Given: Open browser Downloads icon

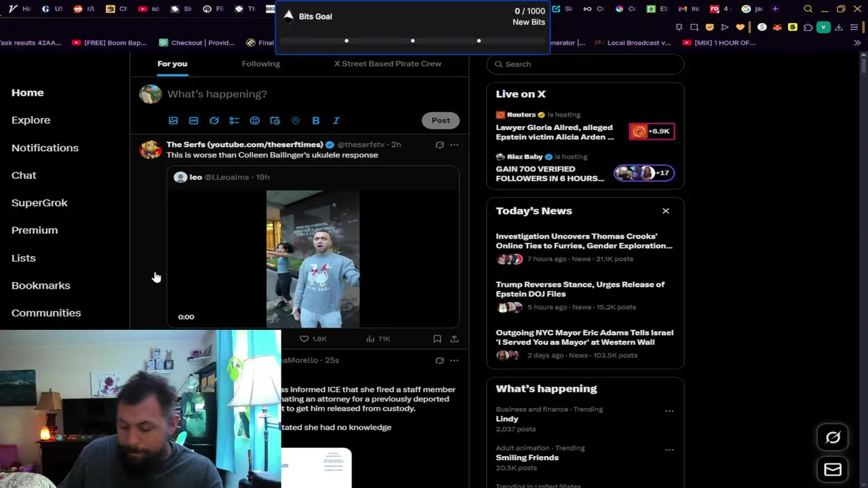Looking at the screenshot, I should 839,27.
